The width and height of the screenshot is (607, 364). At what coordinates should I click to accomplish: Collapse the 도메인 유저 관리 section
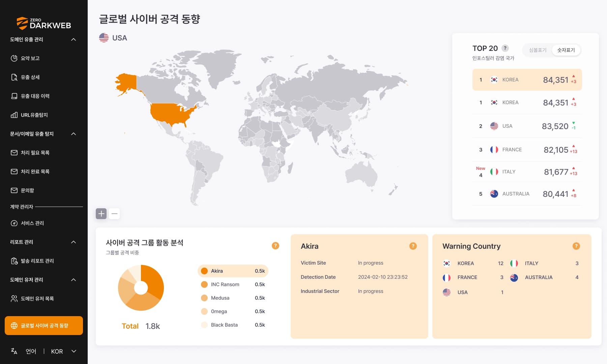click(74, 280)
